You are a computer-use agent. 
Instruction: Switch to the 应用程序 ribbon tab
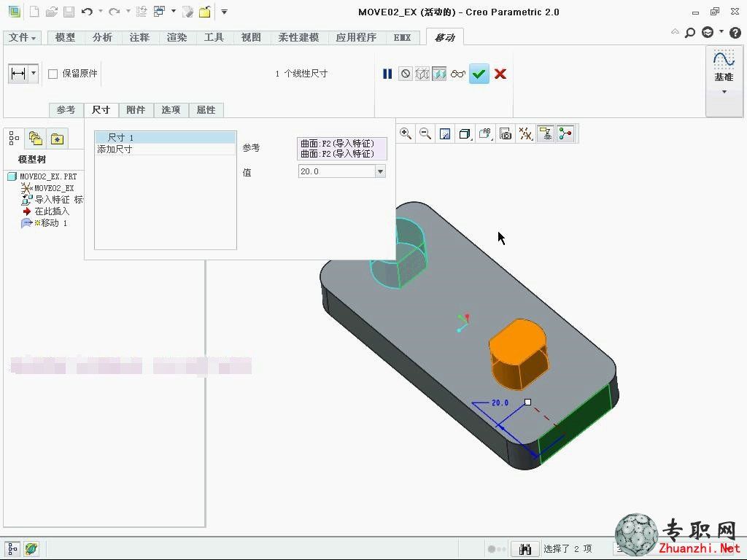click(x=356, y=37)
